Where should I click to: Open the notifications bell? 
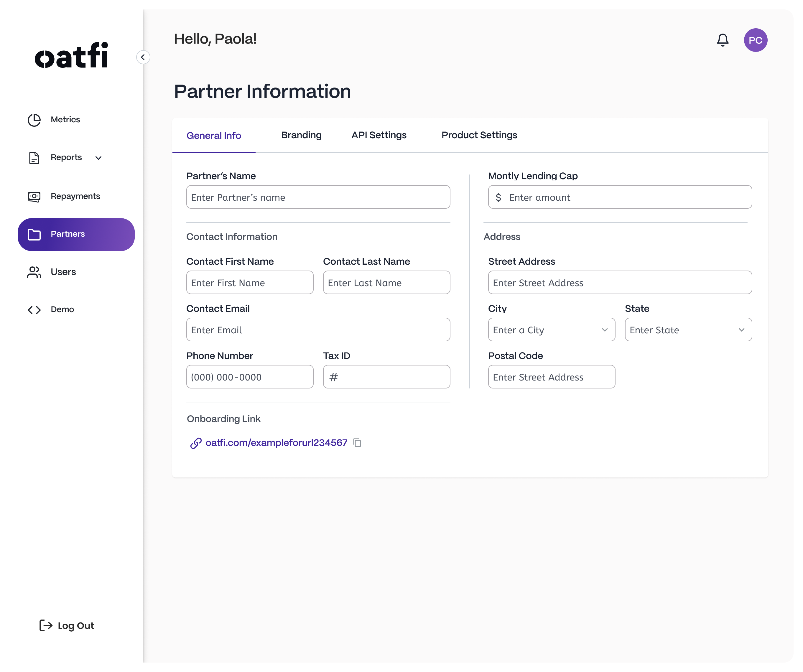point(722,40)
